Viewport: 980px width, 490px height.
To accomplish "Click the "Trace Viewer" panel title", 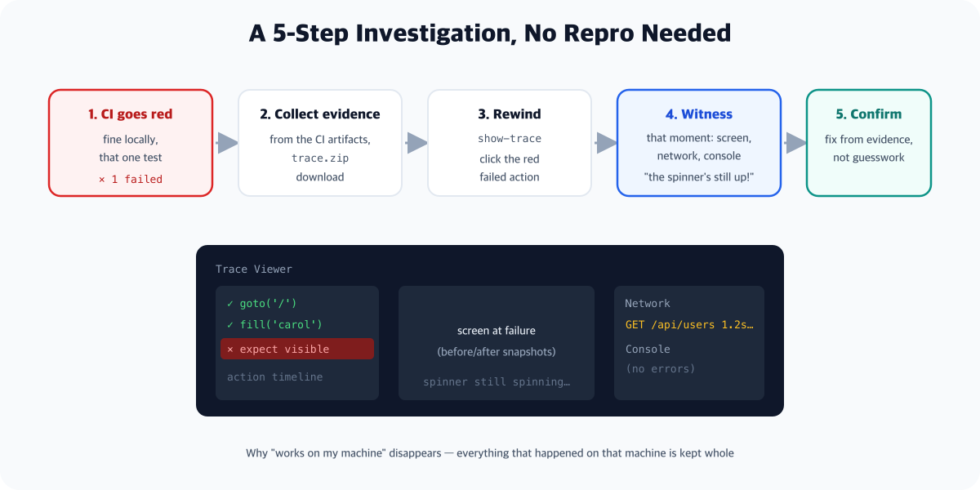I will (x=254, y=269).
